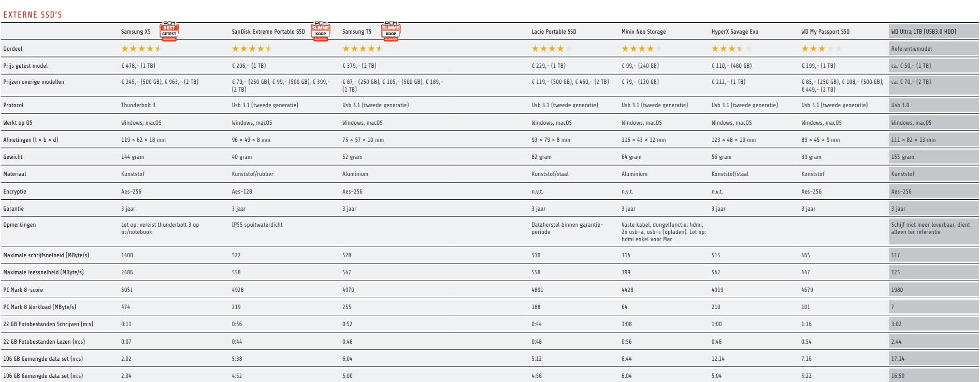Click the PC Mark 8-score row label

click(23, 290)
